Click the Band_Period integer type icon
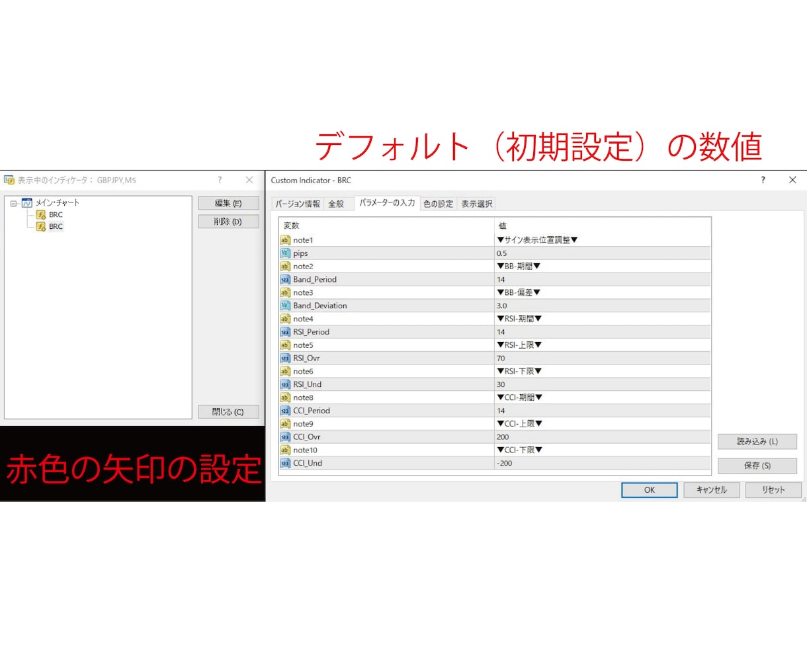The image size is (807, 672). pyautogui.click(x=285, y=280)
